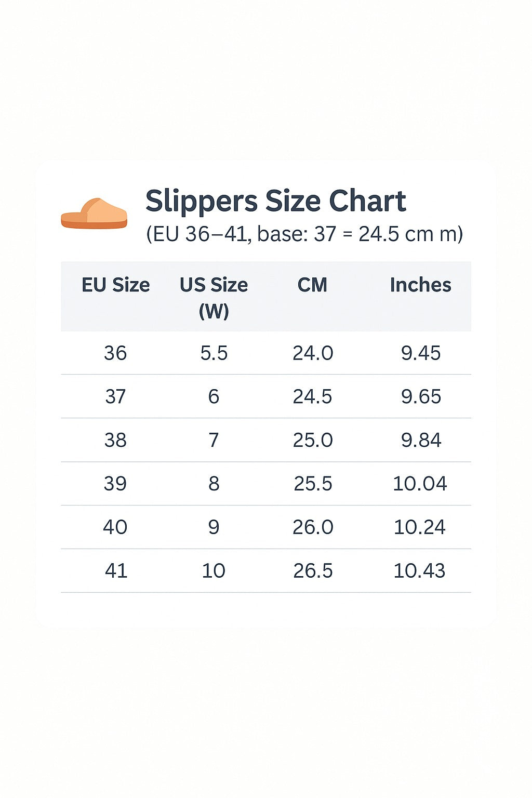The height and width of the screenshot is (798, 532).
Task: Select the EU size 38 cell
Action: tap(115, 441)
